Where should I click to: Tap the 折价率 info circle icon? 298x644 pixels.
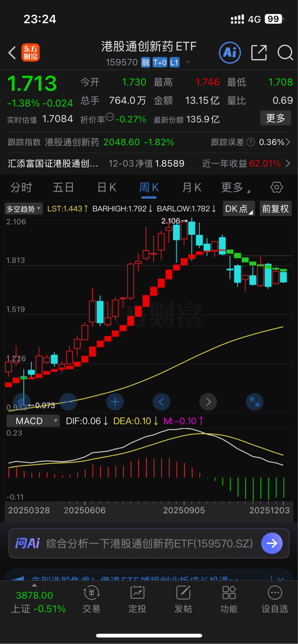coord(110,117)
